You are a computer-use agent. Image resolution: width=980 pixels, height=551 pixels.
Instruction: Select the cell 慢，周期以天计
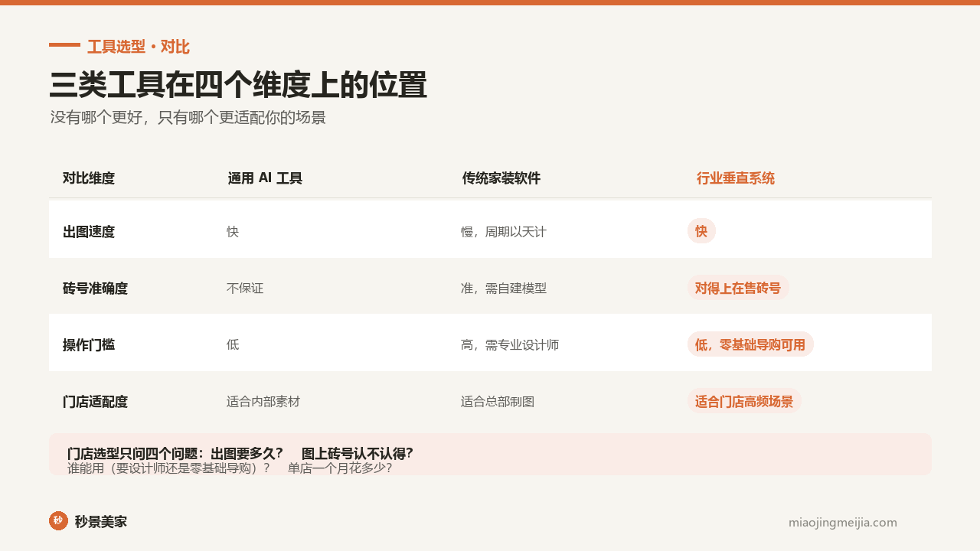pos(504,232)
